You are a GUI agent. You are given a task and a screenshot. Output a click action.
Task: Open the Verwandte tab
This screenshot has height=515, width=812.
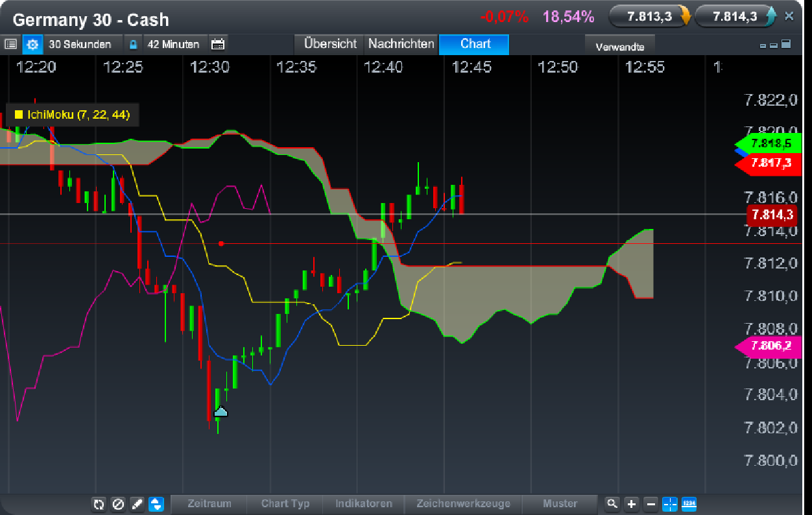[x=619, y=46]
